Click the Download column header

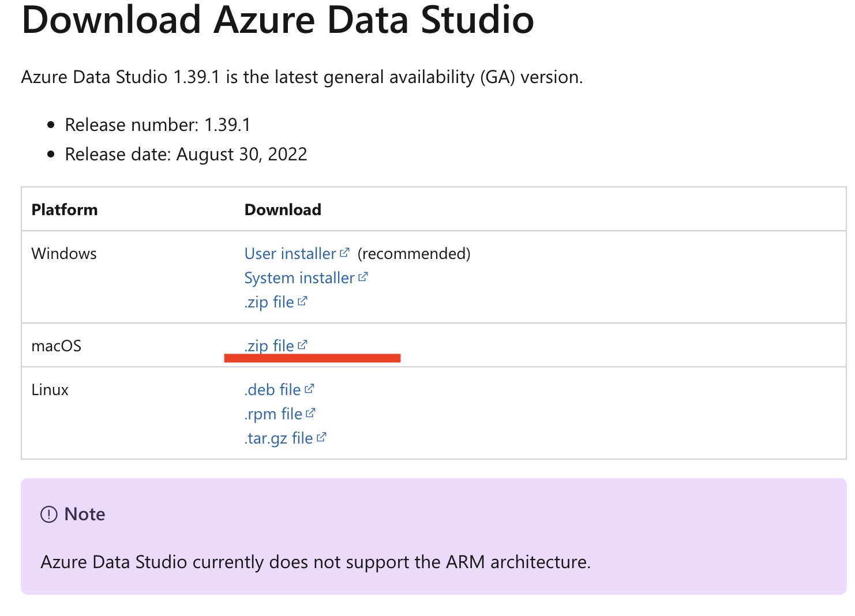point(283,209)
